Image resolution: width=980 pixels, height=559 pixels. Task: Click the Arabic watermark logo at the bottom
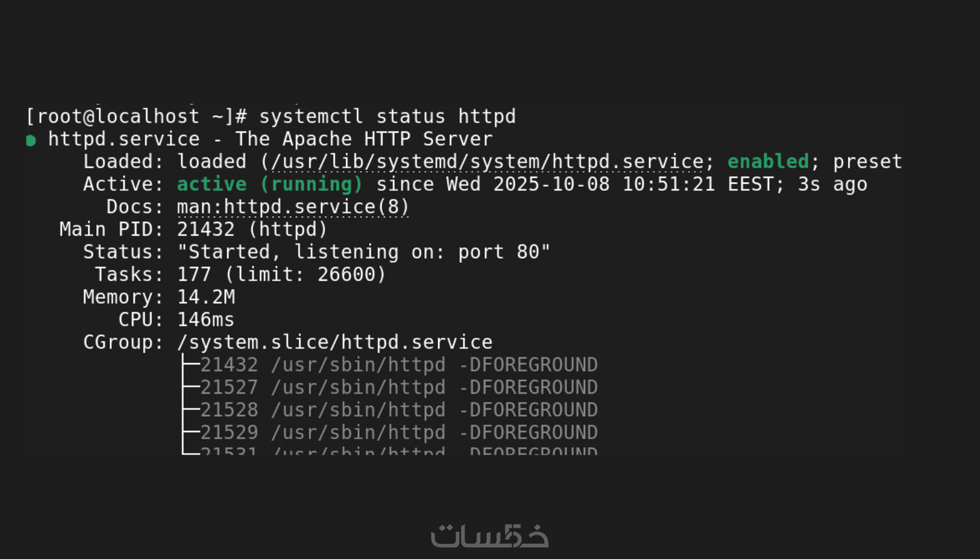(x=489, y=536)
